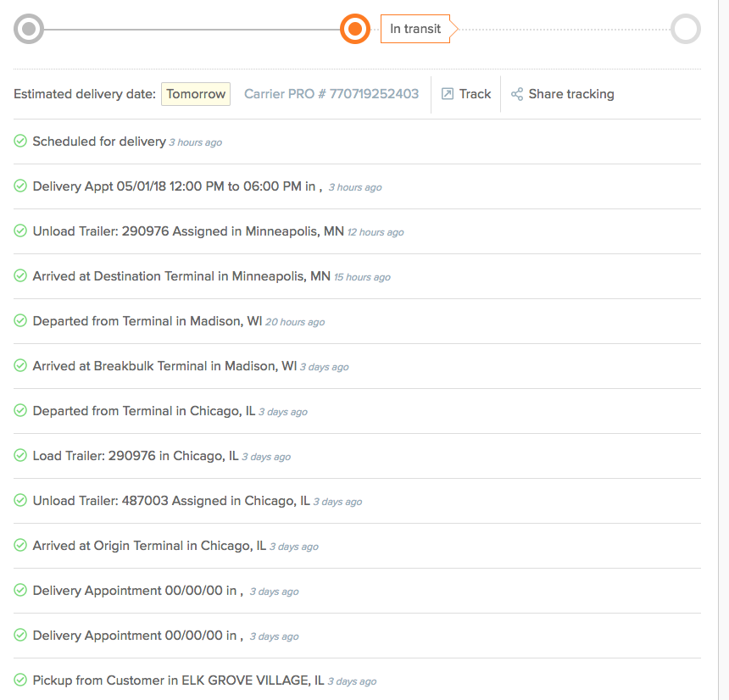Viewport: 729px width, 700px height.
Task: Click the check icon for Arrived at Origin Terminal
Action: click(20, 545)
